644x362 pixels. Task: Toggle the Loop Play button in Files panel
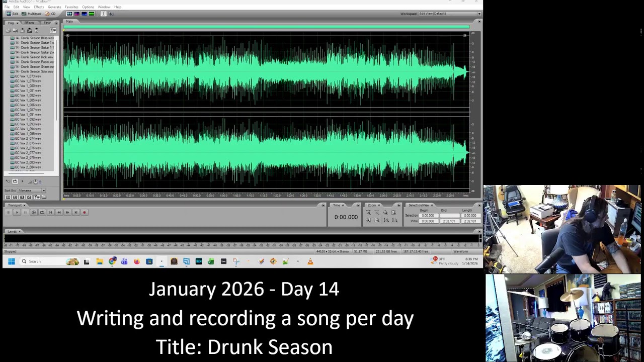(15, 181)
